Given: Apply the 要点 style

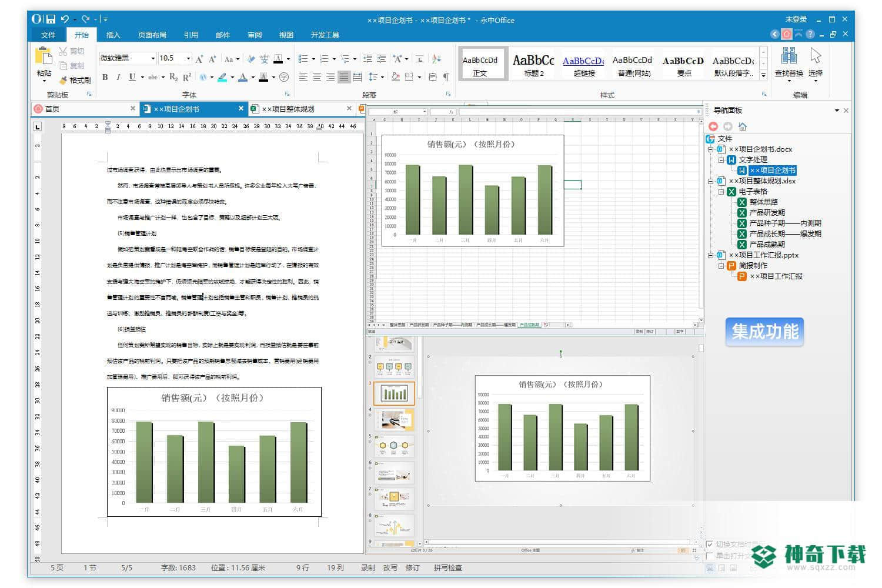Looking at the screenshot, I should (x=683, y=64).
